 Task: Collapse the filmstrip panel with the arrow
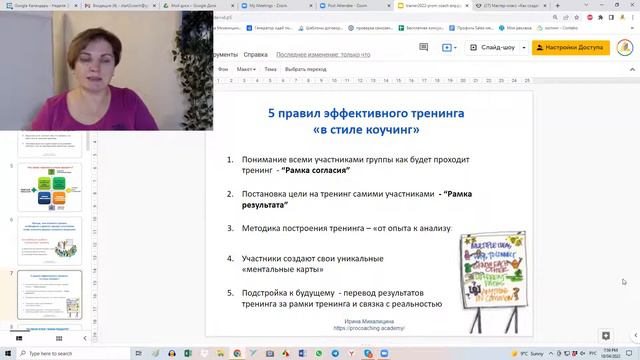tap(85, 338)
